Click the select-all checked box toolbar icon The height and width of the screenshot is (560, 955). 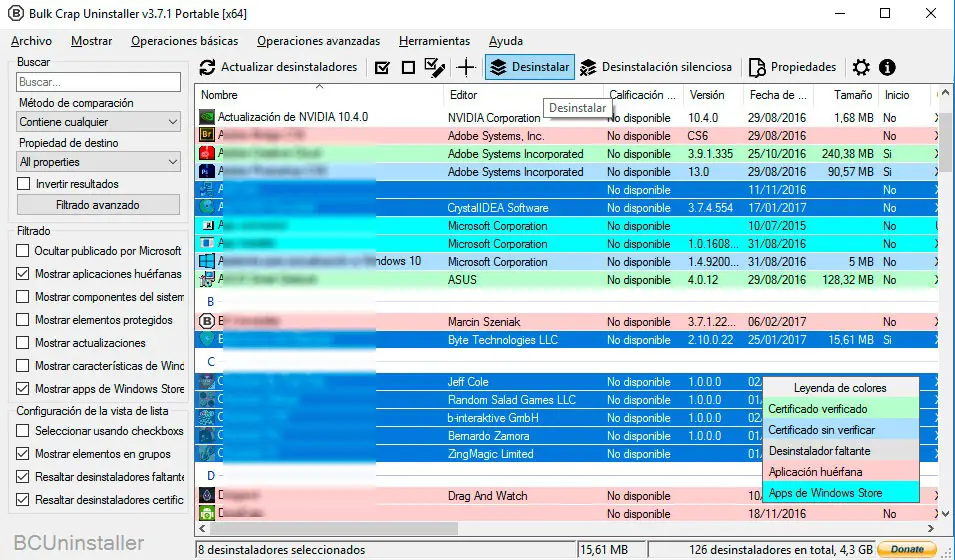point(382,68)
